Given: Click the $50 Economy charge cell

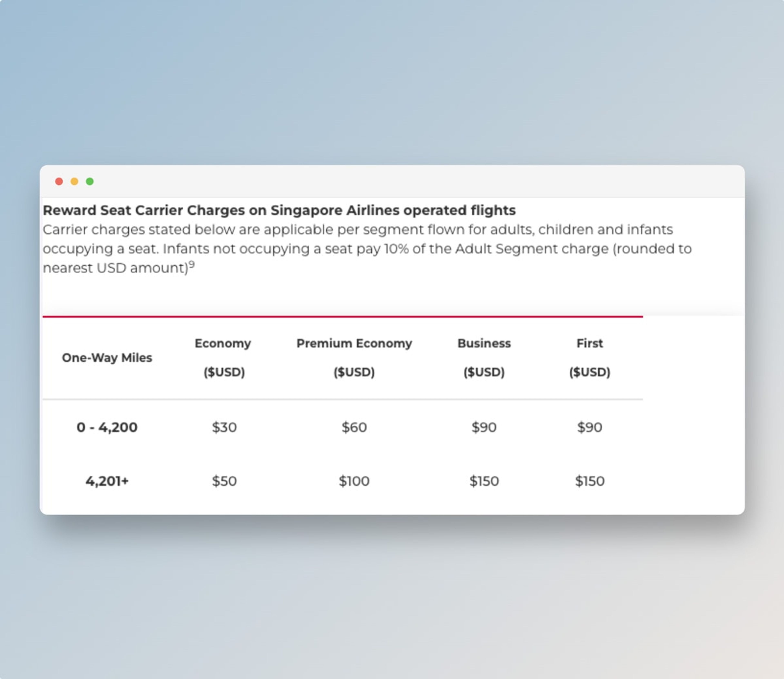Looking at the screenshot, I should coord(224,481).
